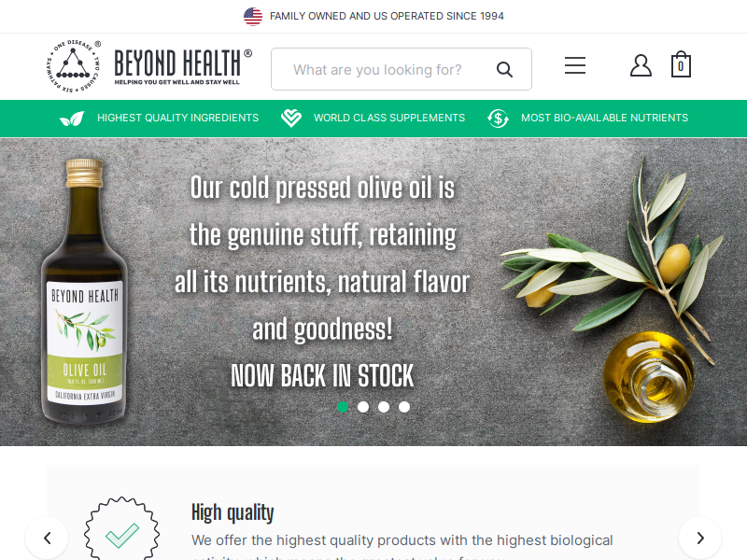Advance features with right chevron arrow

coord(700,539)
